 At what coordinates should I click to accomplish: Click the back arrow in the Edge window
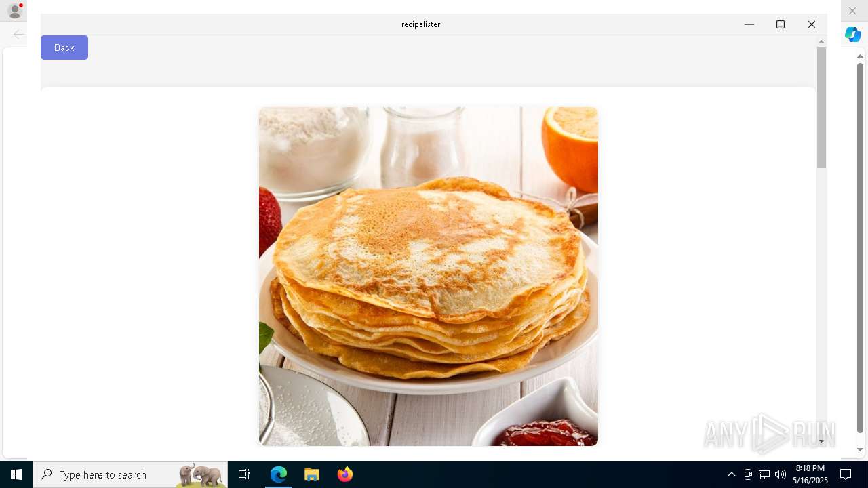pyautogui.click(x=19, y=34)
